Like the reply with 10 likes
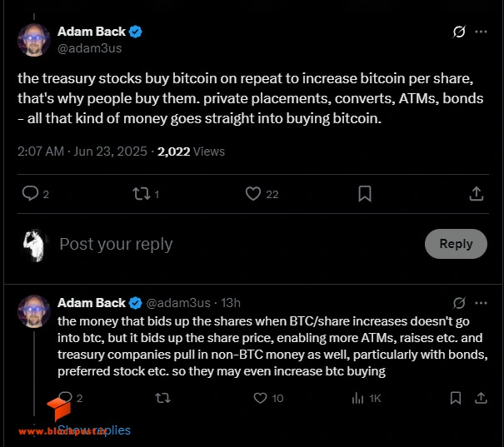 tap(260, 398)
